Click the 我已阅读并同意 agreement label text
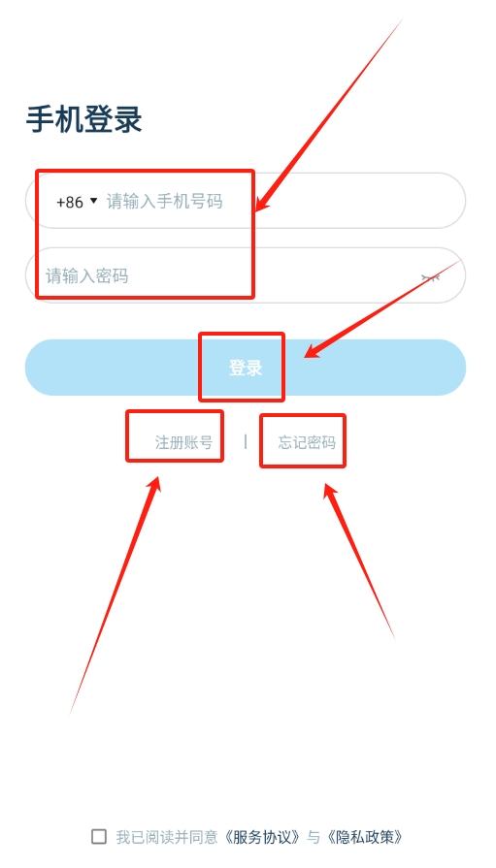The height and width of the screenshot is (868, 496). coord(167,837)
